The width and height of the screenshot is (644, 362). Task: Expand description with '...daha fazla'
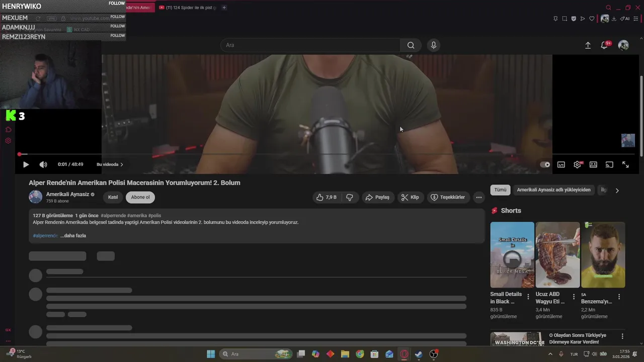[73, 235]
